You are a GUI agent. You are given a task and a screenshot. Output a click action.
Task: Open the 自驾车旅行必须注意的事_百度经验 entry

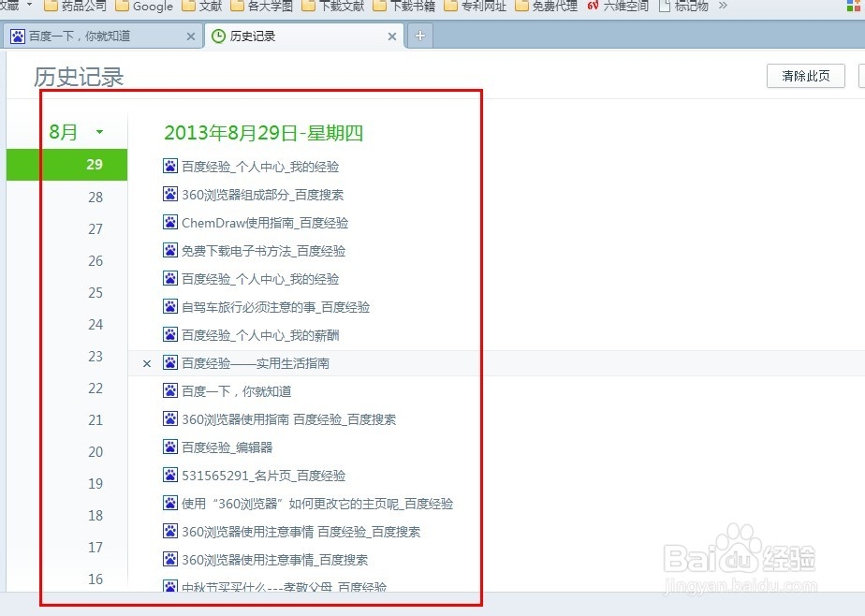276,307
